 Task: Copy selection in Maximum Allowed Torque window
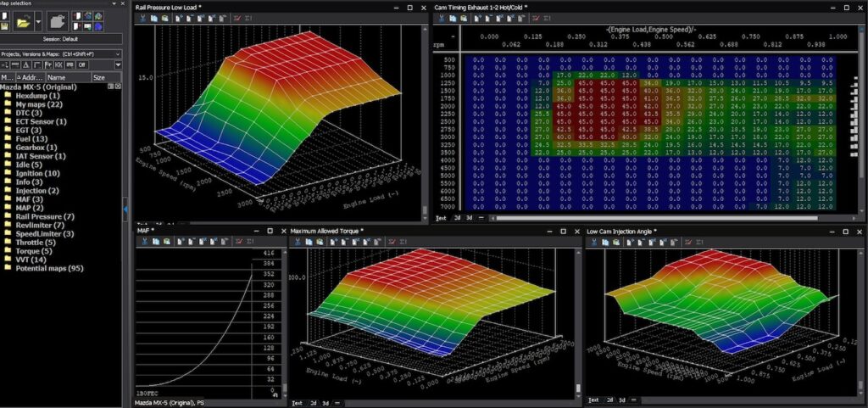[309, 242]
